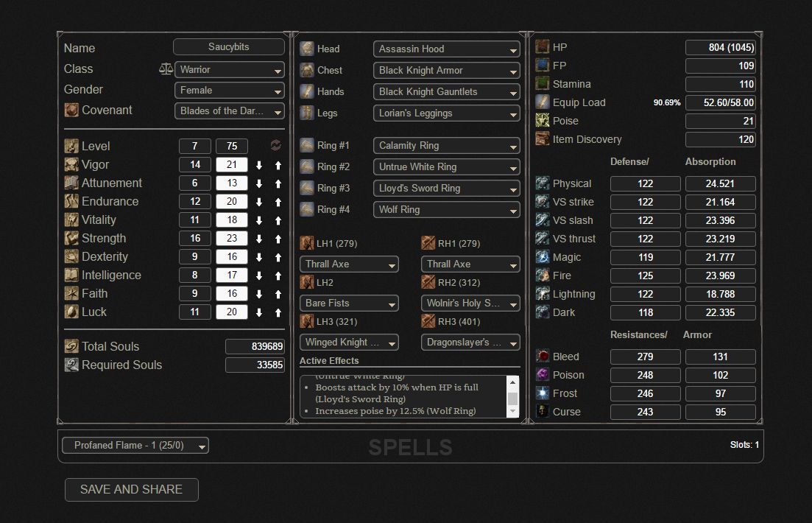Image resolution: width=812 pixels, height=523 pixels.
Task: Click the Total Souls icon
Action: [x=71, y=346]
